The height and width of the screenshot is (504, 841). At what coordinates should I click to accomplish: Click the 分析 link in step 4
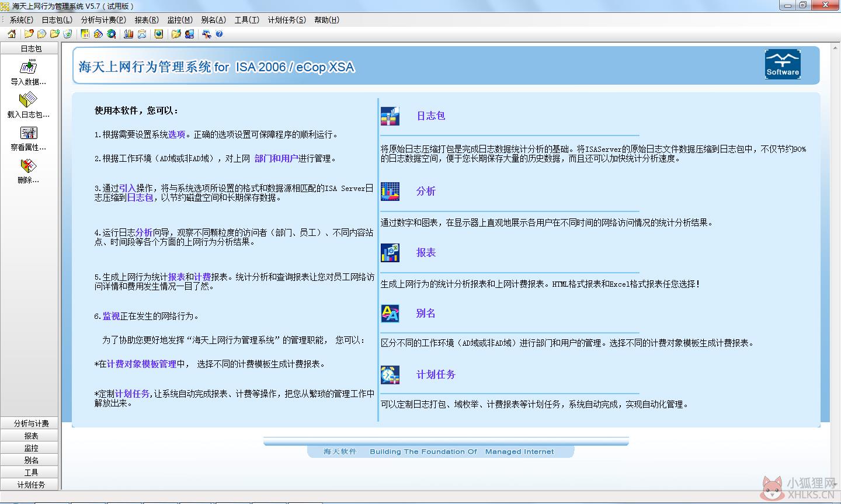click(x=144, y=232)
